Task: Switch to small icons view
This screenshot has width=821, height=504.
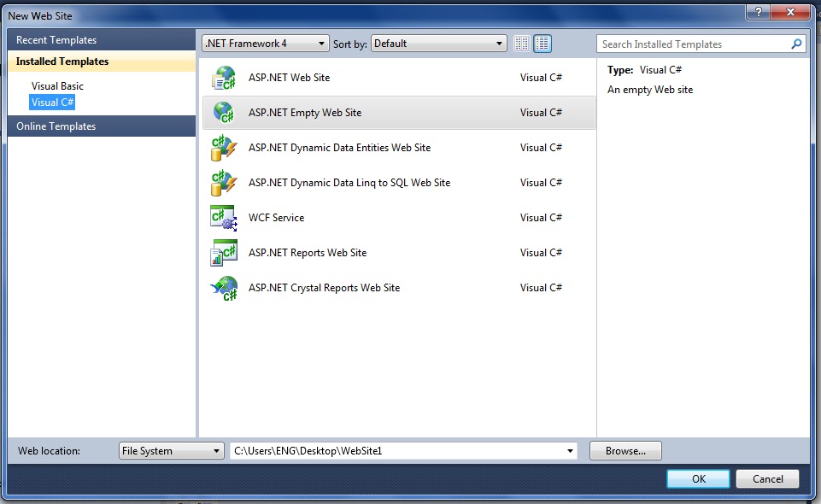Action: click(521, 43)
